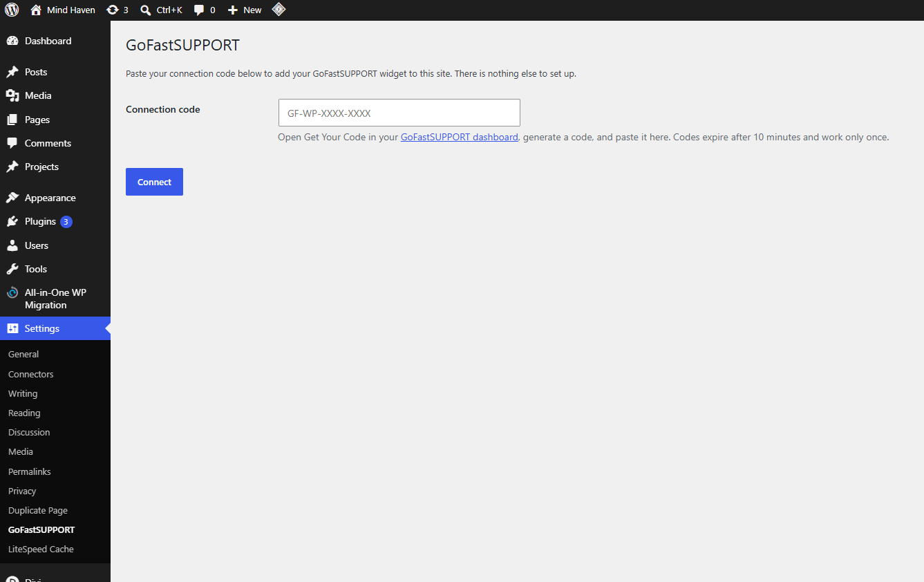Open the Dashboard menu
This screenshot has height=582, width=924.
pyautogui.click(x=55, y=41)
